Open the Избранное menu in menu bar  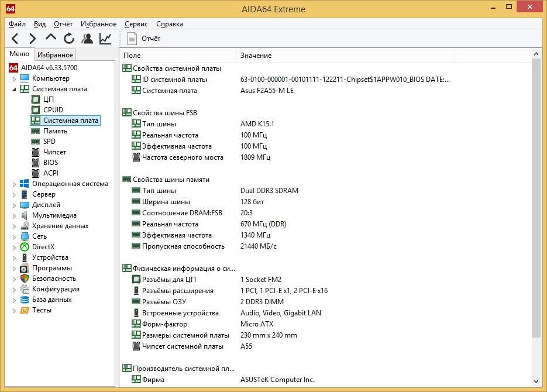click(x=98, y=24)
